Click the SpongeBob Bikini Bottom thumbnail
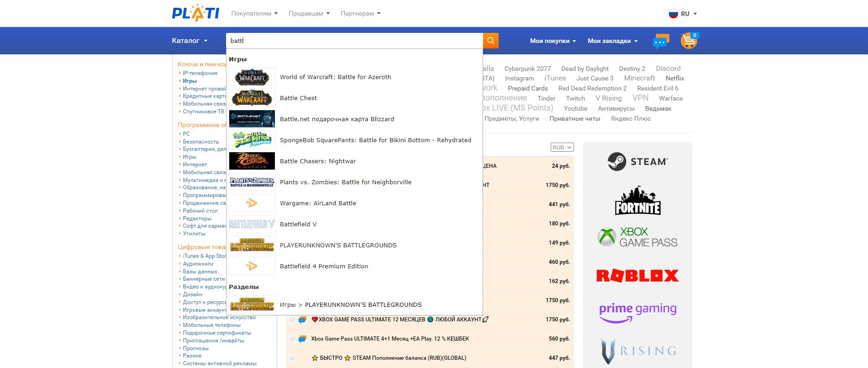 (x=252, y=140)
